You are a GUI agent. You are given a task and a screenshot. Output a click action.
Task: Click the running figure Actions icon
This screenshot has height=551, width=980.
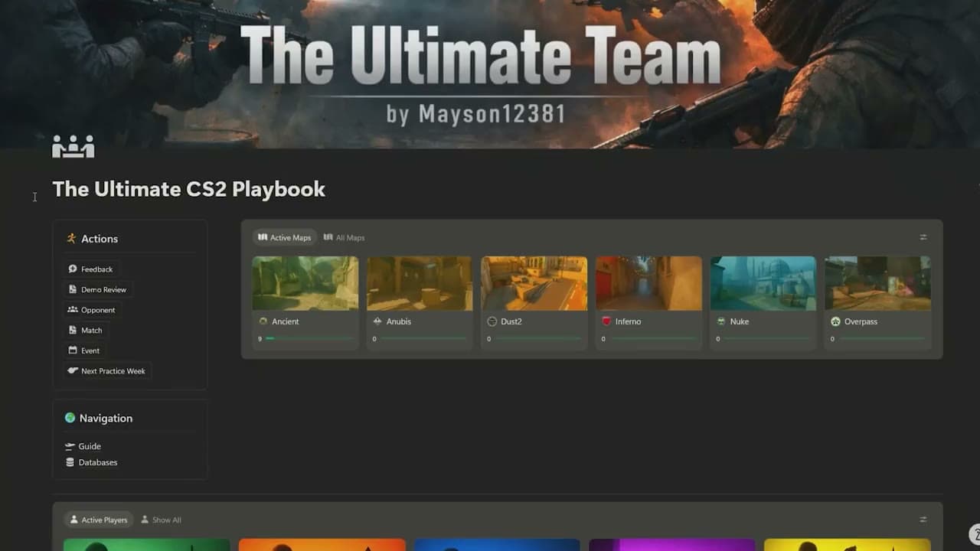coord(71,239)
